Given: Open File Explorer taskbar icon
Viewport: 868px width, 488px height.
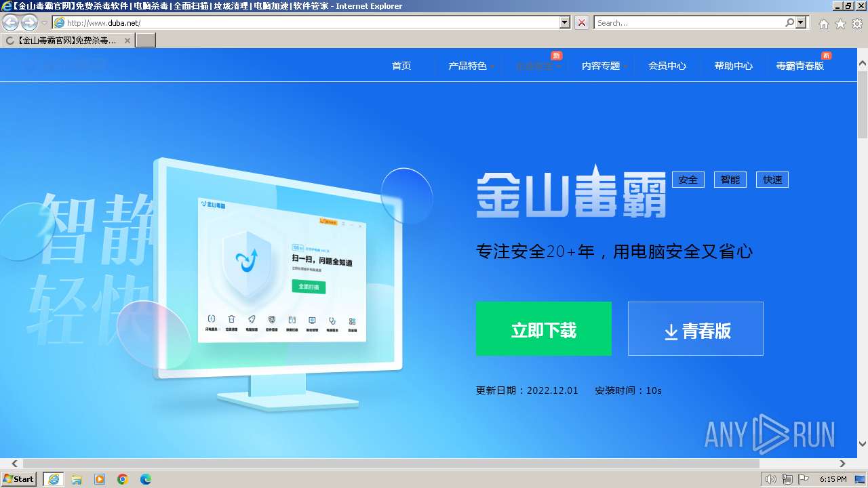Looking at the screenshot, I should pos(77,479).
